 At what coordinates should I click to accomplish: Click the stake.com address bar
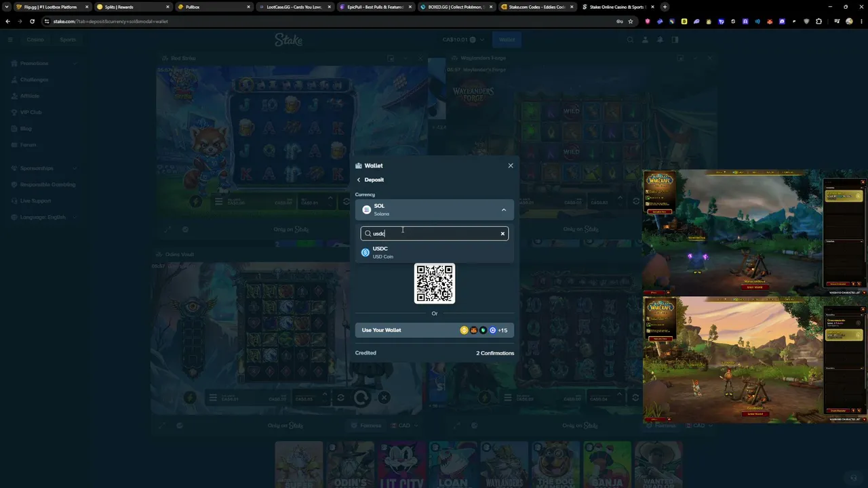[332, 21]
